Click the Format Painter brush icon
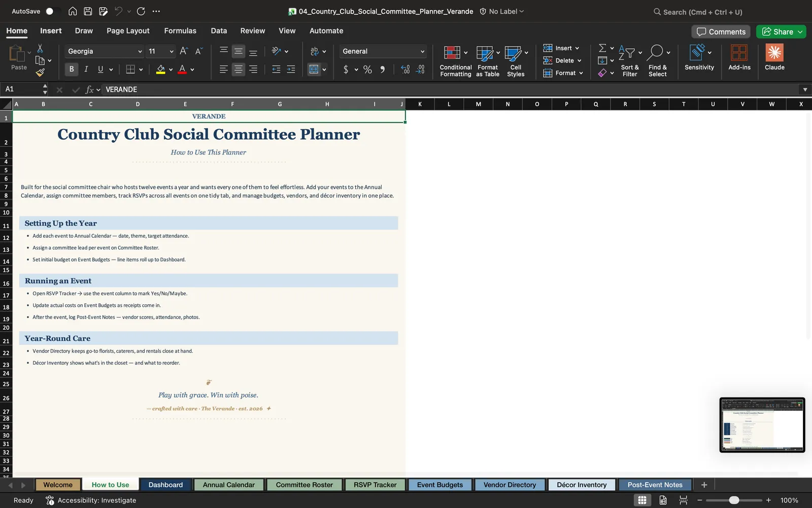 pos(40,73)
